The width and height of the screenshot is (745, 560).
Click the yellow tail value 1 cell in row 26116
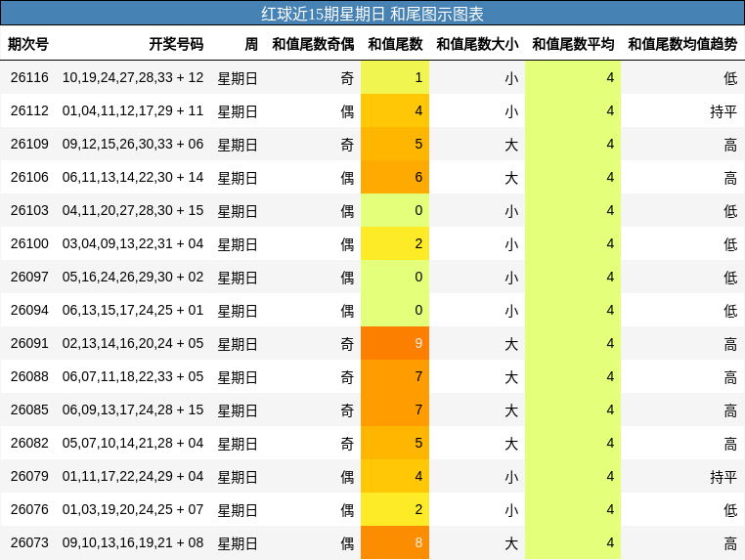pos(395,77)
